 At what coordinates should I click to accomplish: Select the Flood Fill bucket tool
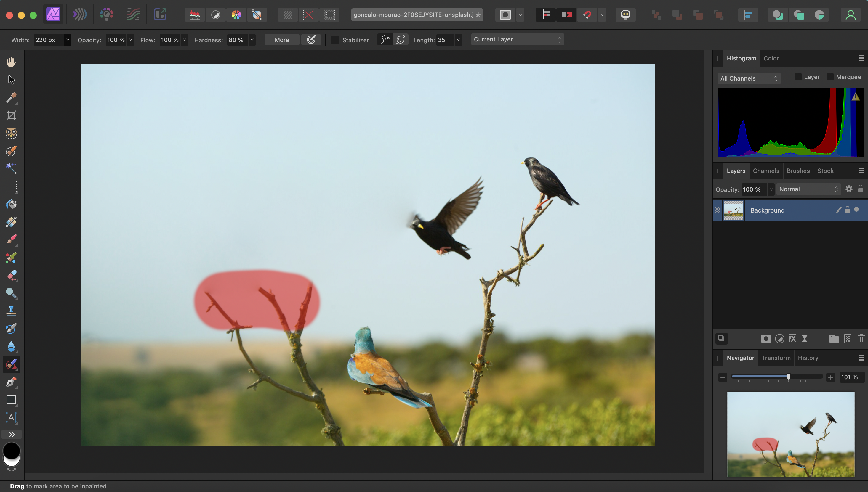(x=11, y=205)
